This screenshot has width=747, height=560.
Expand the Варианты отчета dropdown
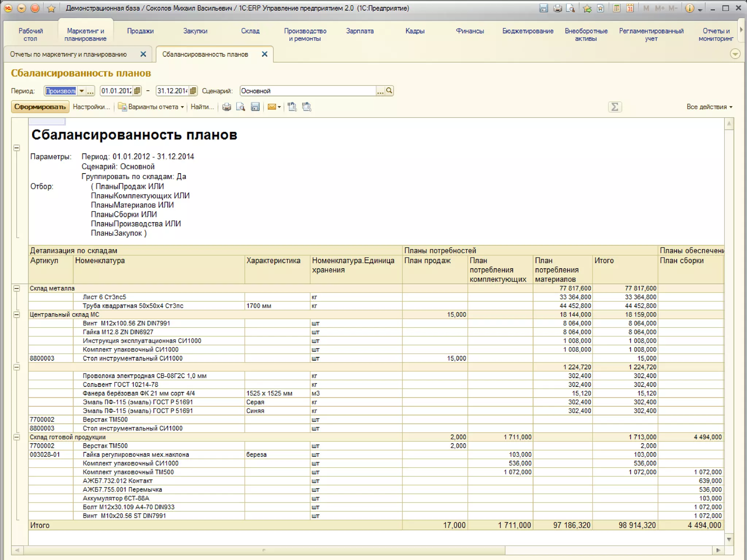(153, 107)
